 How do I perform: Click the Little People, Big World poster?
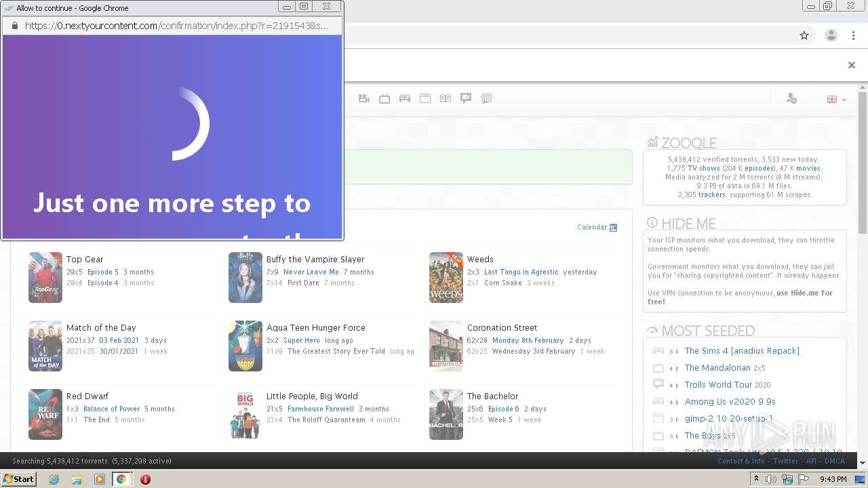point(245,414)
